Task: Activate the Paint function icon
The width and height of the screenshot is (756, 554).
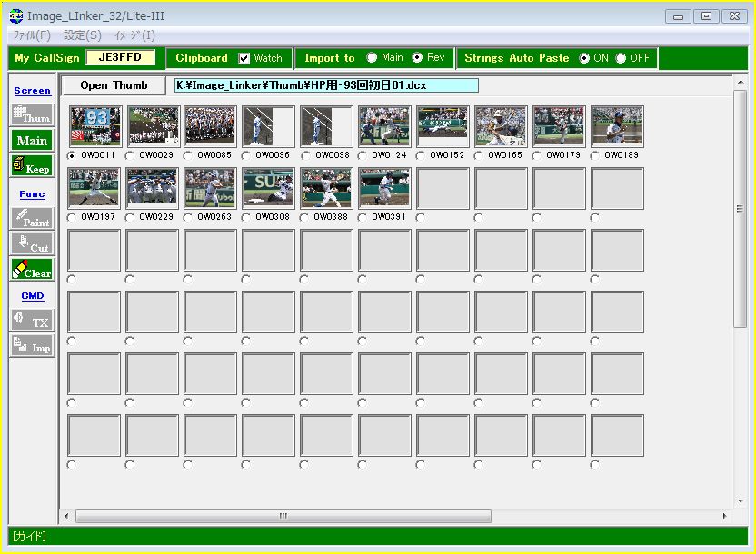Action: pyautogui.click(x=32, y=218)
